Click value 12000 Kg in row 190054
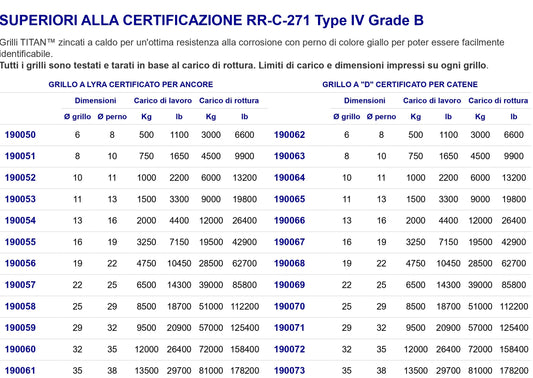Image resolution: width=533 pixels, height=378 pixels. click(211, 220)
